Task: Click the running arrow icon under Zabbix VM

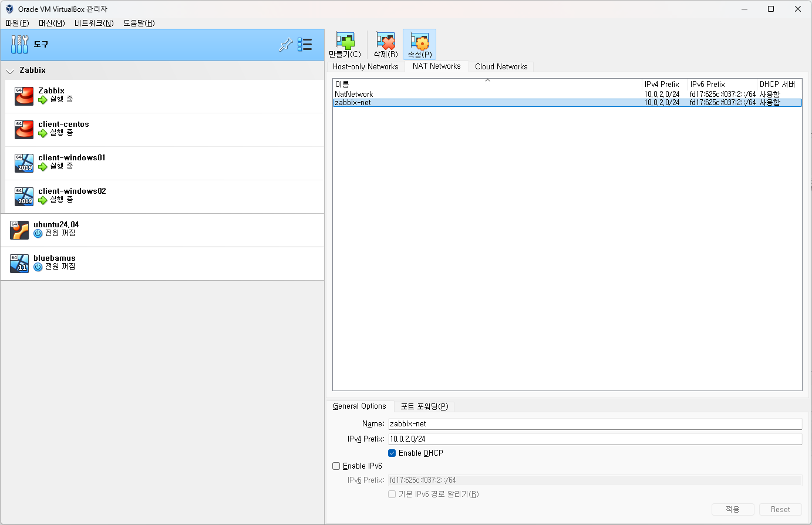Action: (x=42, y=100)
